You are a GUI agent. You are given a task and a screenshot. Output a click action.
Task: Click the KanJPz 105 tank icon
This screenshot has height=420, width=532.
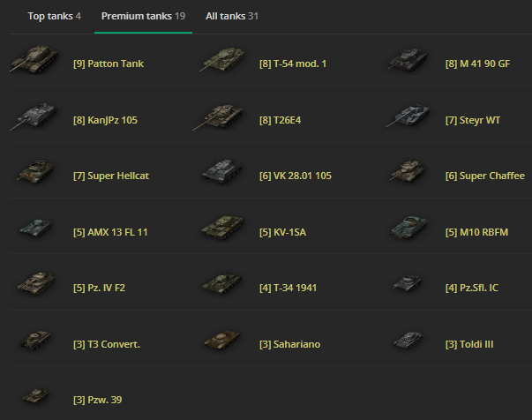34,116
